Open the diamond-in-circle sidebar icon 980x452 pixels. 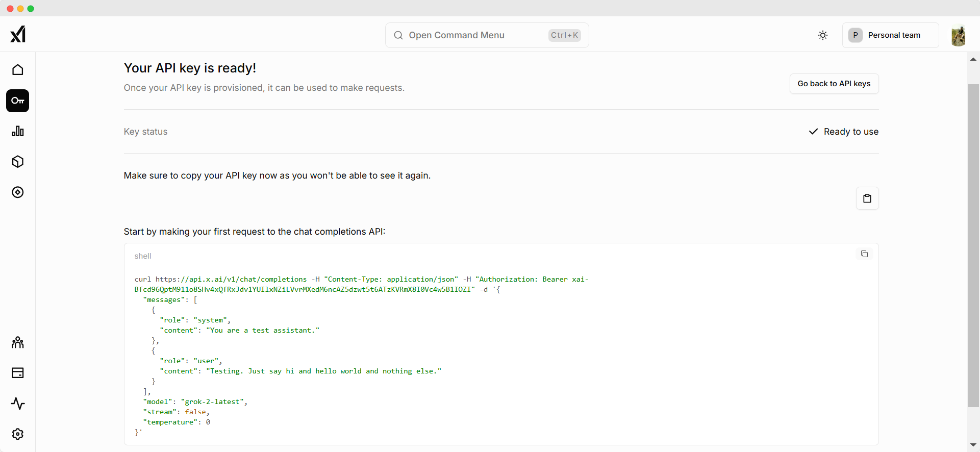tap(18, 192)
